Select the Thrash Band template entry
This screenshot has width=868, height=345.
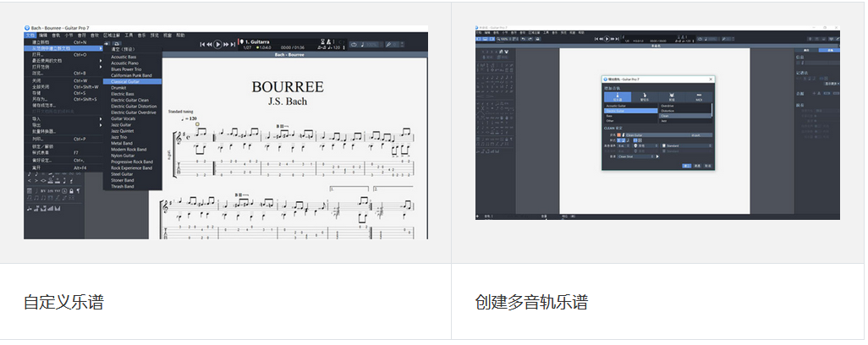132,186
